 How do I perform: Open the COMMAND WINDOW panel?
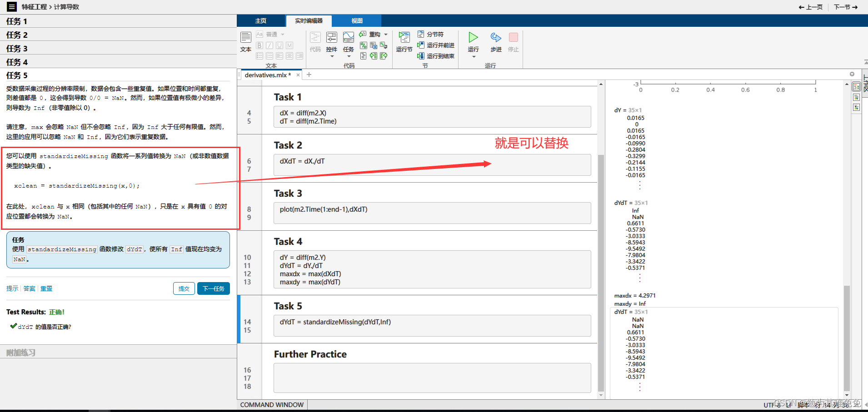click(272, 405)
